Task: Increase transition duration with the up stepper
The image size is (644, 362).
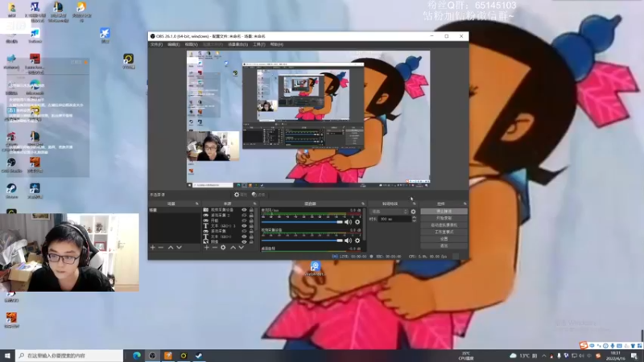Action: click(414, 217)
